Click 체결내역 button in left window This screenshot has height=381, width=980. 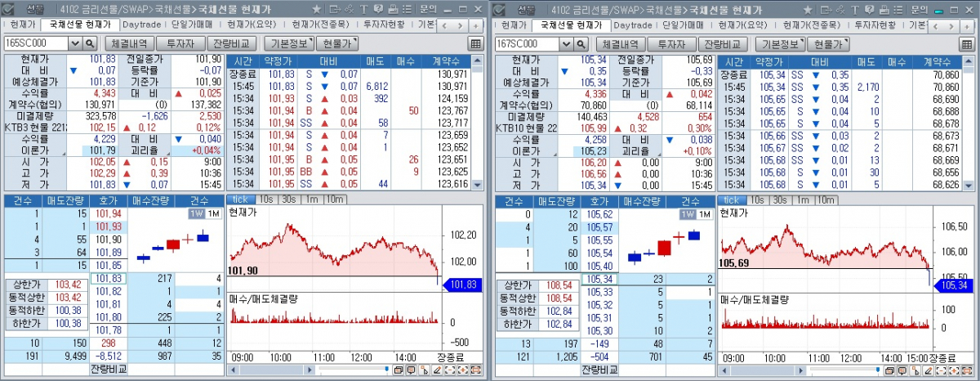129,43
